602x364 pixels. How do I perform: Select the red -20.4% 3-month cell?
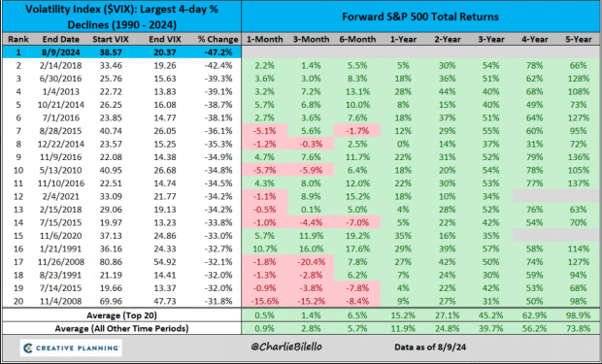[x=311, y=262]
